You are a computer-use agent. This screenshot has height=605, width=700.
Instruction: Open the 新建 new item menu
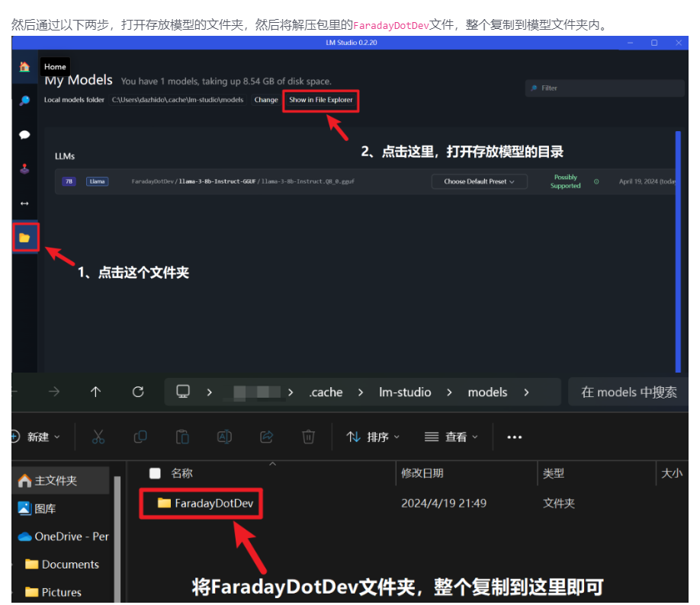pyautogui.click(x=37, y=437)
